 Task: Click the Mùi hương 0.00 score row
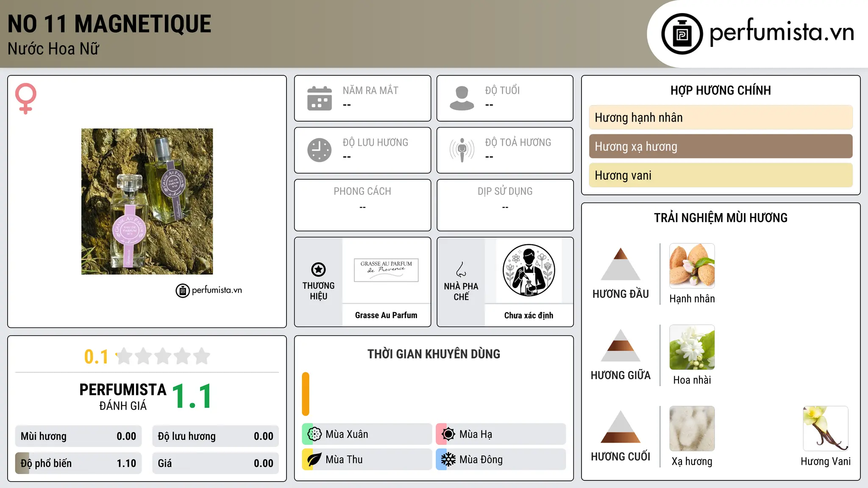coord(78,436)
